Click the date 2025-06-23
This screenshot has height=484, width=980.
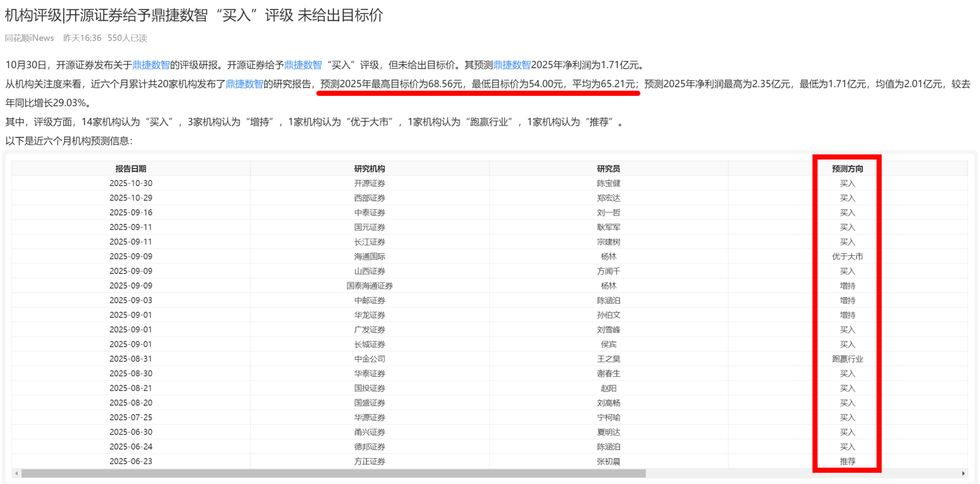pyautogui.click(x=131, y=461)
